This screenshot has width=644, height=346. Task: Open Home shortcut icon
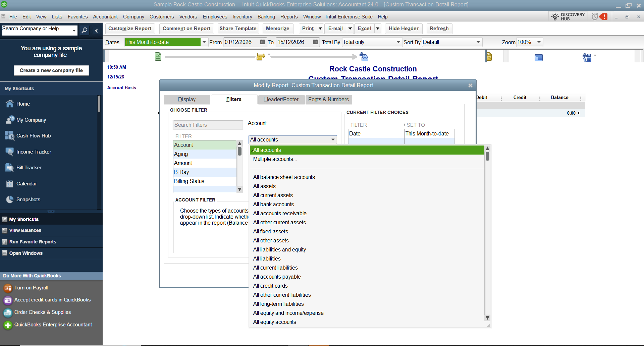(x=10, y=104)
